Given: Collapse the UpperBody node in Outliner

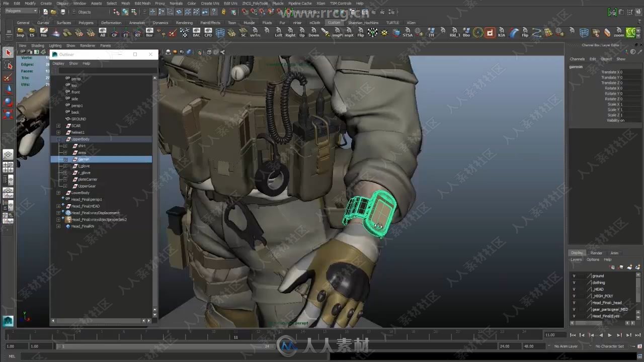Looking at the screenshot, I should click(58, 139).
